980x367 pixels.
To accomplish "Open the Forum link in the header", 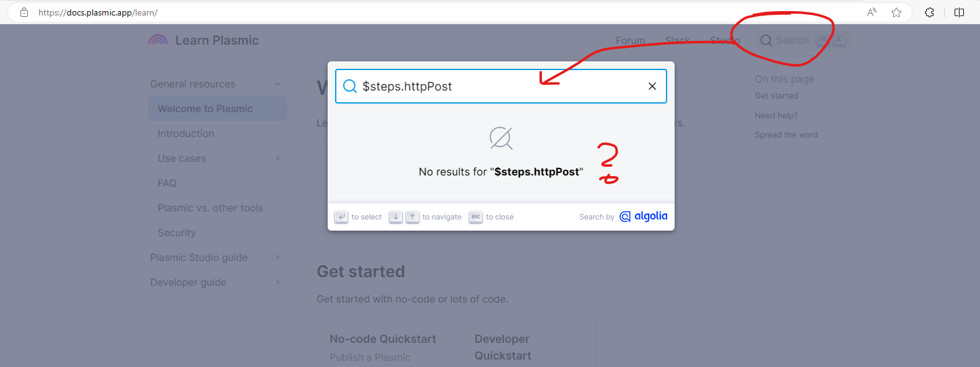I will 630,40.
